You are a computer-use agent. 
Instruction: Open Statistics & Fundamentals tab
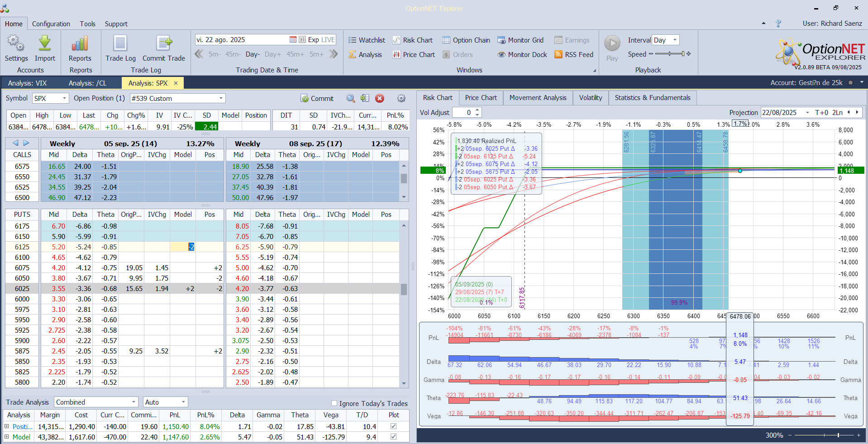[x=653, y=98]
